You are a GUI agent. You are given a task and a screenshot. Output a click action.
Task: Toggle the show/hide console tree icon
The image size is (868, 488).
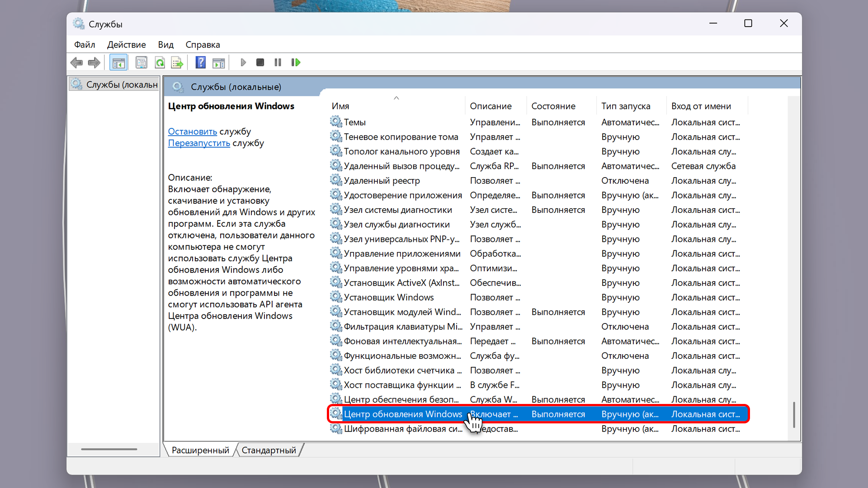118,62
